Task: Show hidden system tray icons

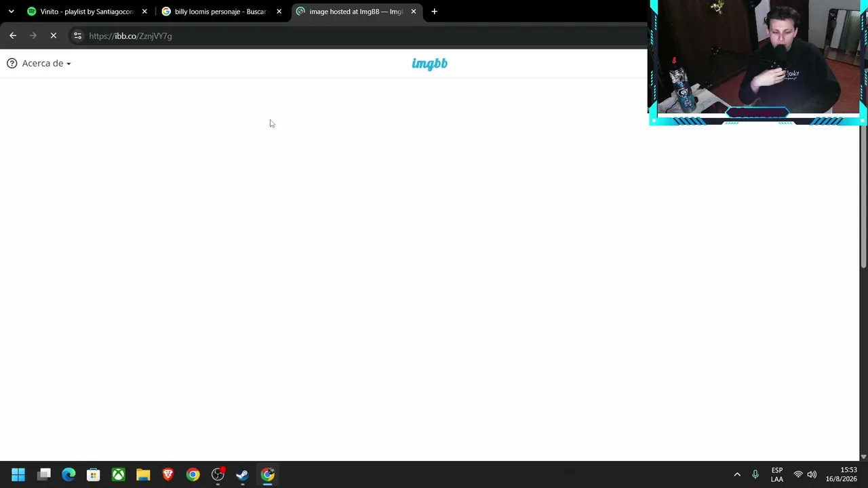Action: click(x=737, y=474)
